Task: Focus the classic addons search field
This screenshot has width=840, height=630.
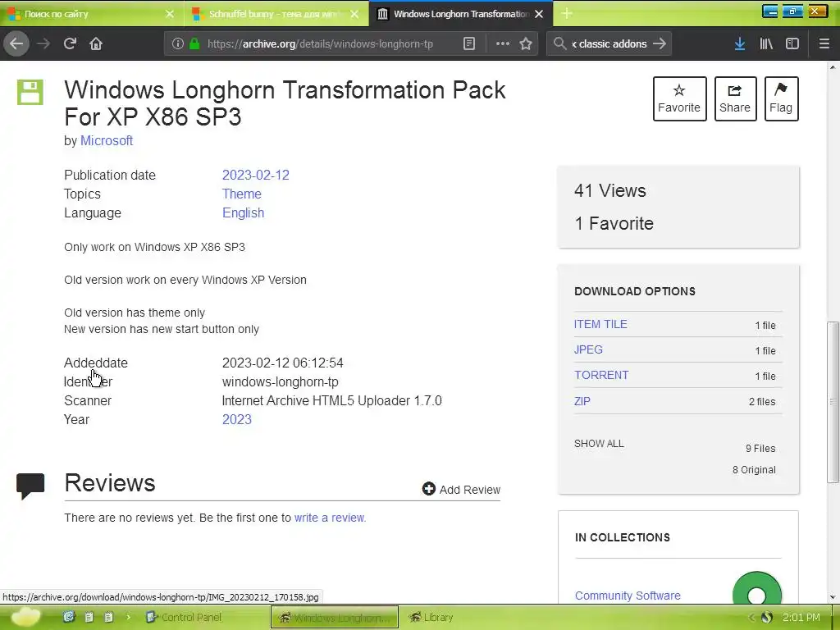Action: click(x=609, y=43)
